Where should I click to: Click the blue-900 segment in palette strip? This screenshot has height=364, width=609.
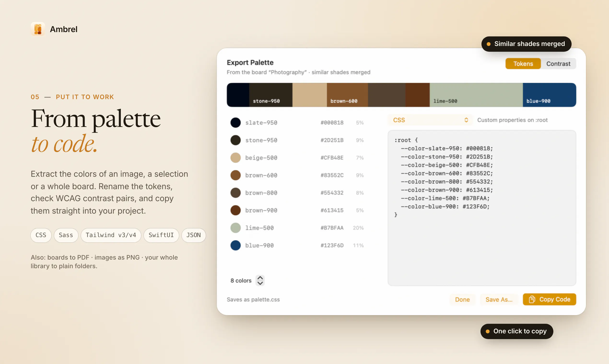[x=549, y=95]
